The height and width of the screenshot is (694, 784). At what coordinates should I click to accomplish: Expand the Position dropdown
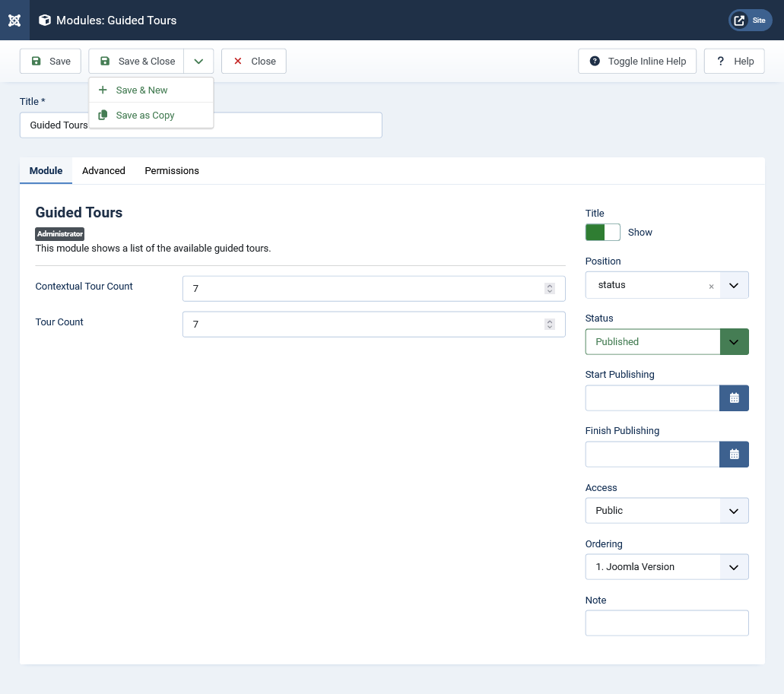click(x=734, y=285)
